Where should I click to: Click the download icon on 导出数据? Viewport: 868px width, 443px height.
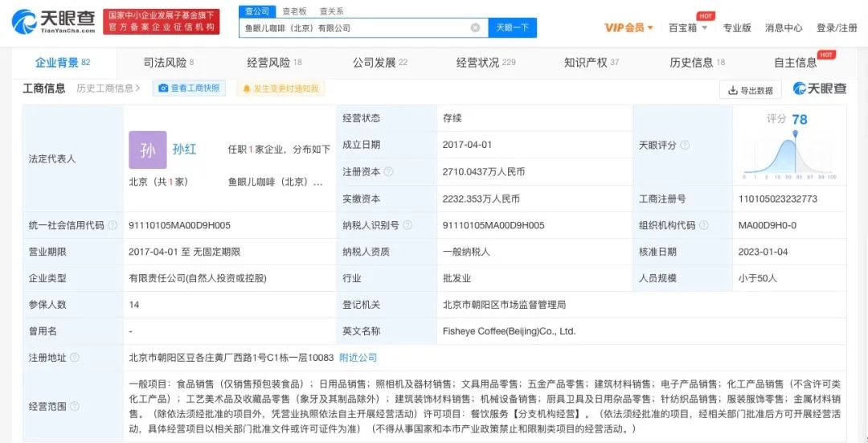tap(732, 90)
